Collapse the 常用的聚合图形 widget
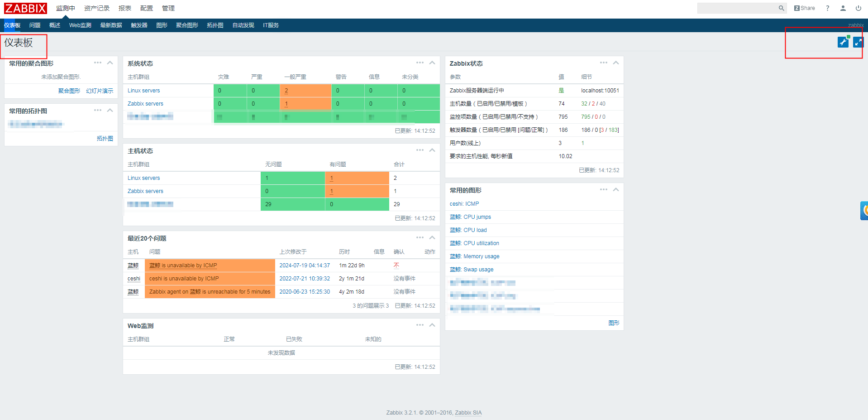The height and width of the screenshot is (420, 868). click(110, 63)
